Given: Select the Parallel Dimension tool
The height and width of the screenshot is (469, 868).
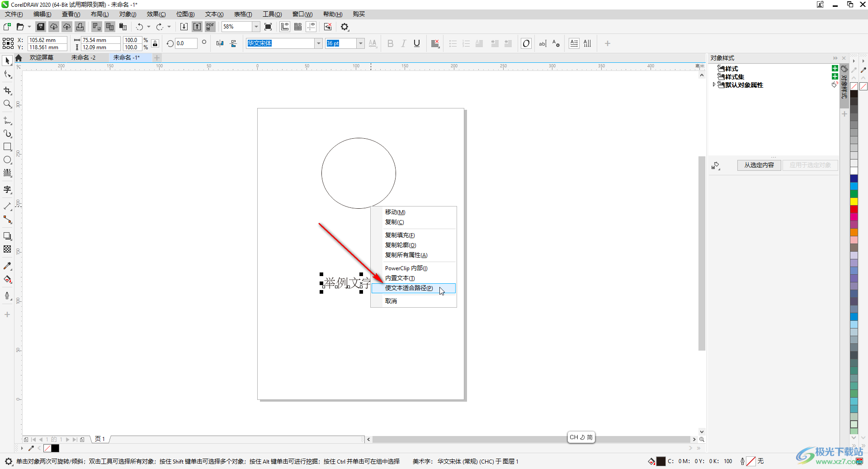Looking at the screenshot, I should pyautogui.click(x=7, y=206).
